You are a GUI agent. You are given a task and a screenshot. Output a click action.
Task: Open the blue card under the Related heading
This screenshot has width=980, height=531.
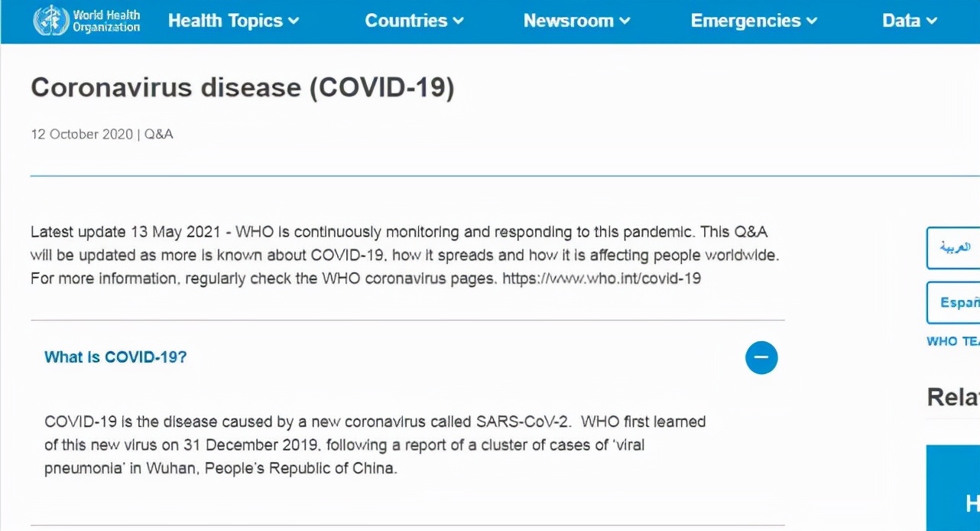tap(953, 488)
